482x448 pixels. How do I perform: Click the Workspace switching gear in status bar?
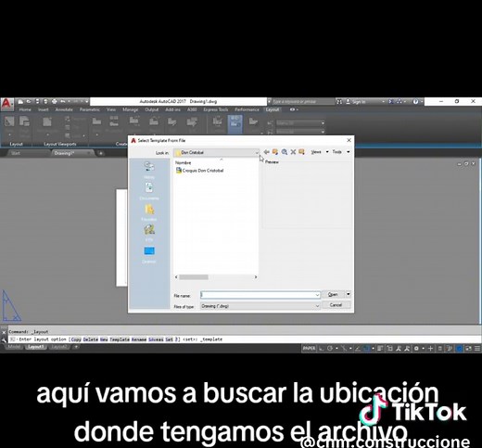(416, 349)
